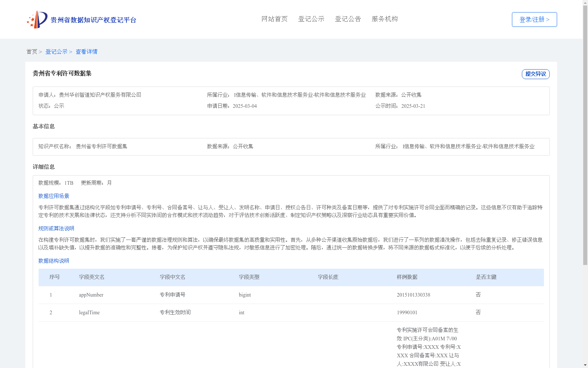
Task: Select the 数据结构说明 heading
Action: (54, 261)
